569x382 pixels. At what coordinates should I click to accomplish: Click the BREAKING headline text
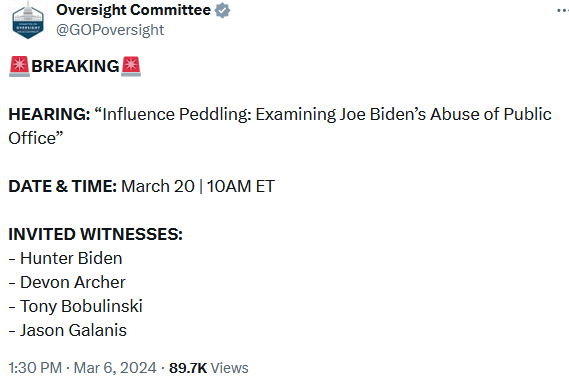(75, 66)
